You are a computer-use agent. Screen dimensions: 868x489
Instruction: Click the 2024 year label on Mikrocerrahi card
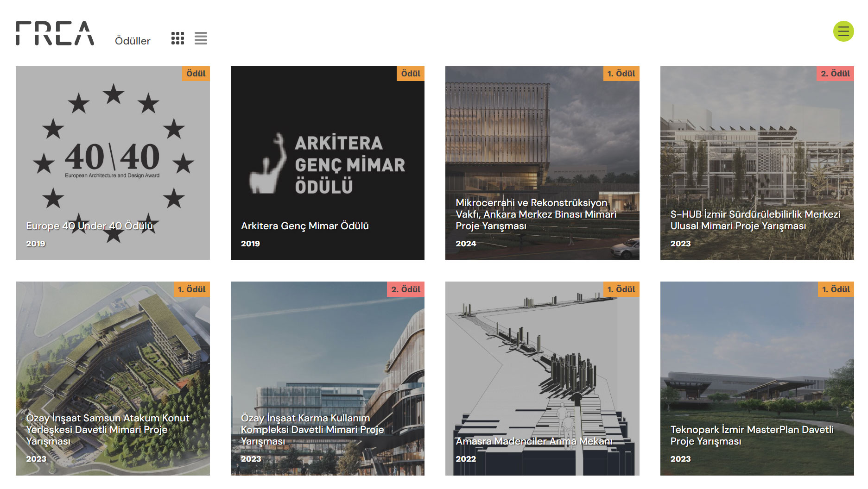point(466,243)
